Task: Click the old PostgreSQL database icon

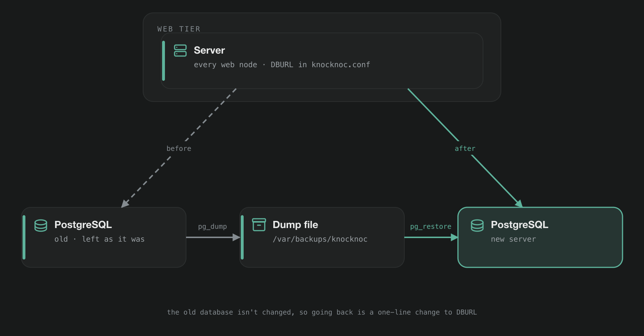Action: tap(41, 225)
